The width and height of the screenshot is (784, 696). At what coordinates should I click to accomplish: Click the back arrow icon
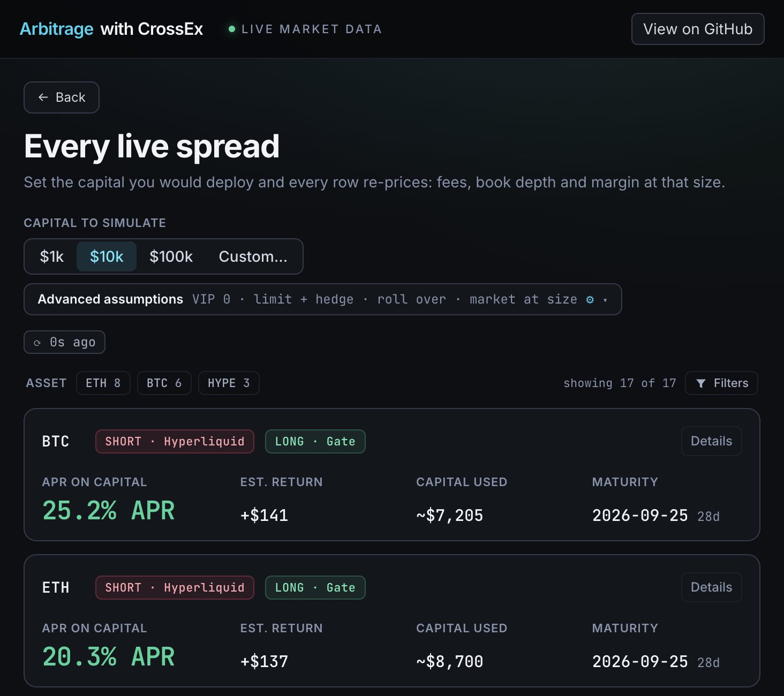(x=43, y=97)
